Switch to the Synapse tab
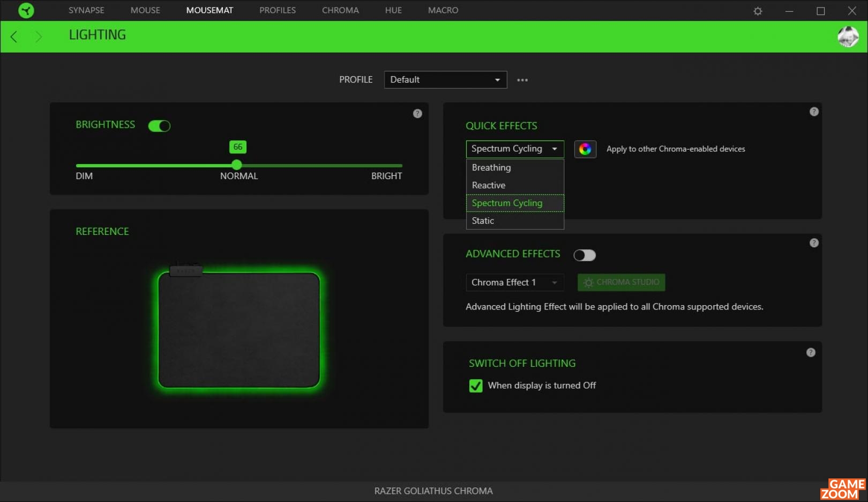868x502 pixels. click(x=86, y=10)
